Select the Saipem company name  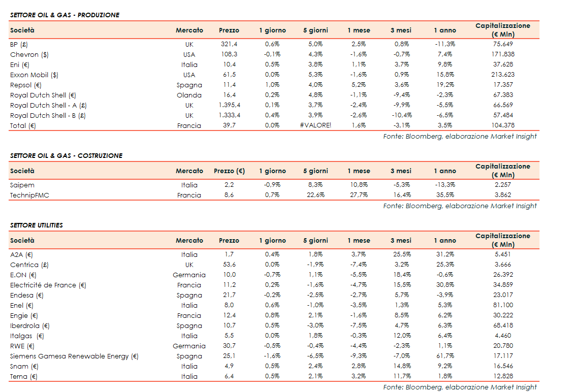(22, 185)
